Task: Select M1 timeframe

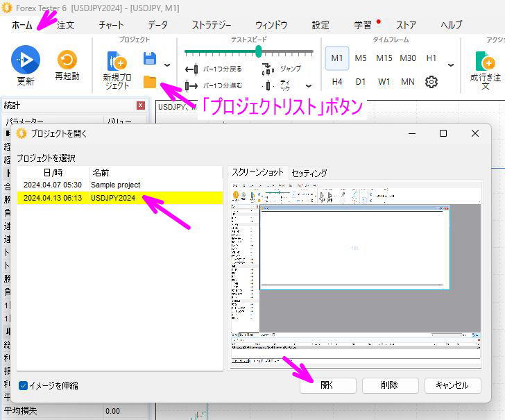Action: pos(337,58)
